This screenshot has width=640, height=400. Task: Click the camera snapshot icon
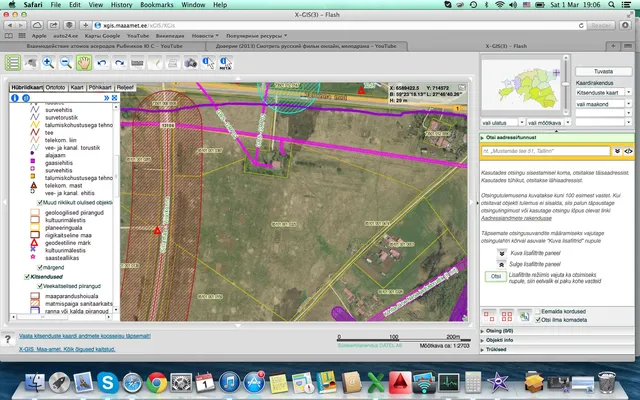(190, 63)
